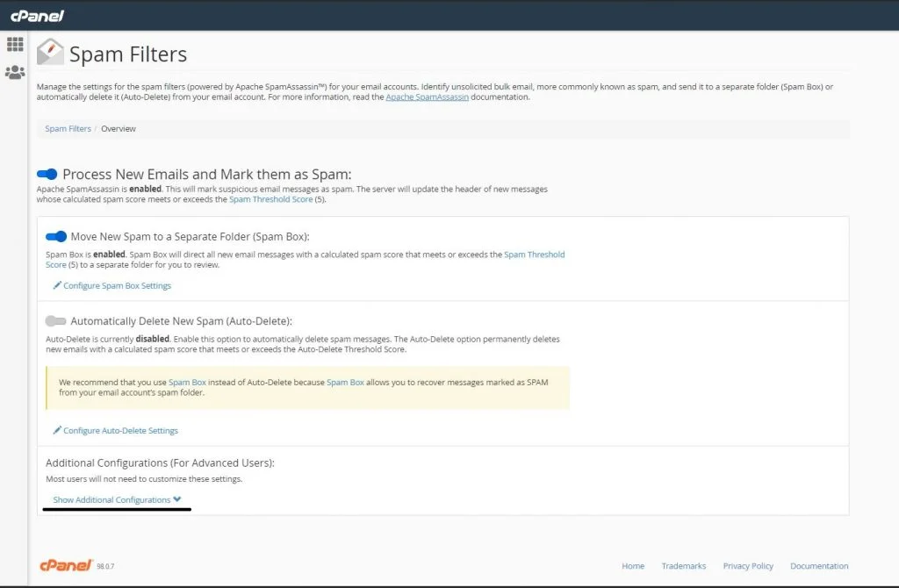Click the pencil icon beside Configure Spam Box Settings
Viewport: 899px width, 588px height.
(57, 285)
